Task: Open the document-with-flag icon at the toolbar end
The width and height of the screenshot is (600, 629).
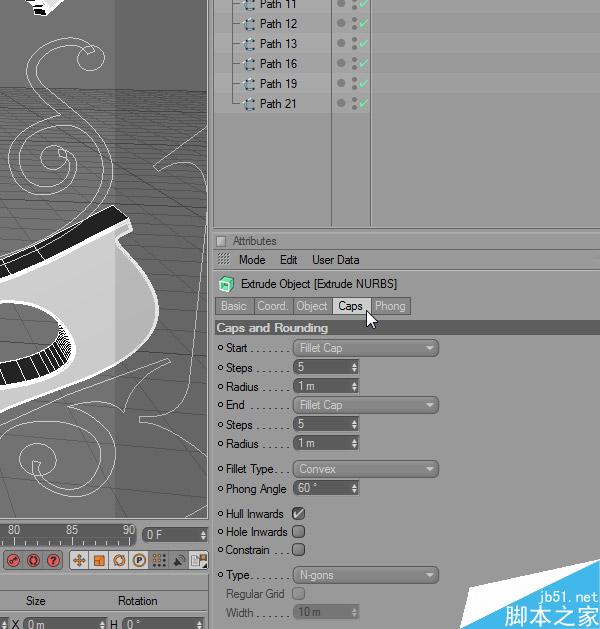Action: point(199,560)
